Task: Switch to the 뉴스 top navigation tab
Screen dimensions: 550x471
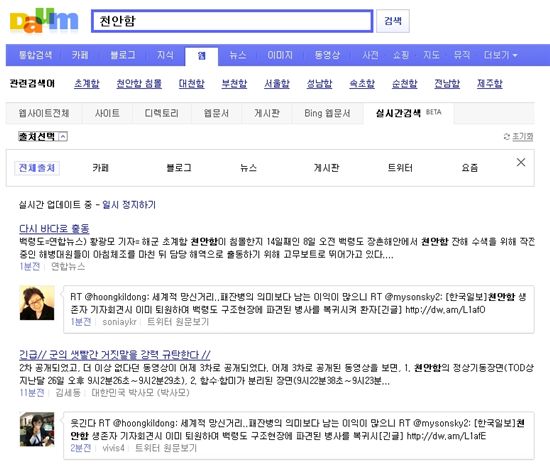Action: point(237,55)
